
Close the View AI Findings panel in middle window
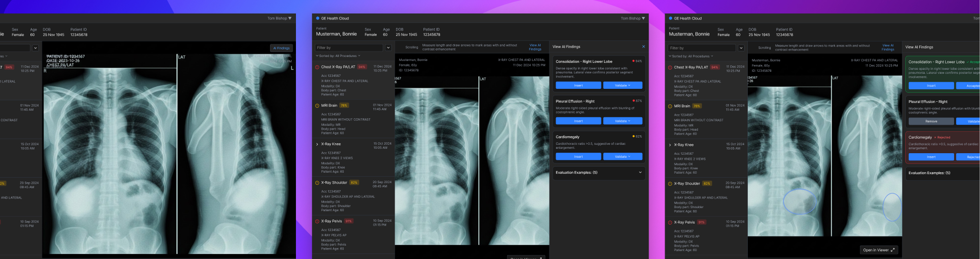pyautogui.click(x=643, y=46)
